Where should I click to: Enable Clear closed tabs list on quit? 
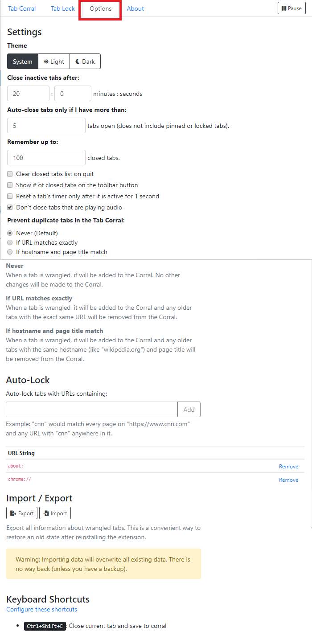(10, 174)
